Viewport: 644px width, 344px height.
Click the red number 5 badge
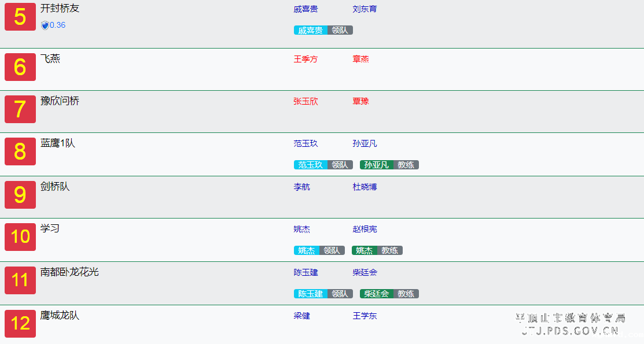point(20,17)
